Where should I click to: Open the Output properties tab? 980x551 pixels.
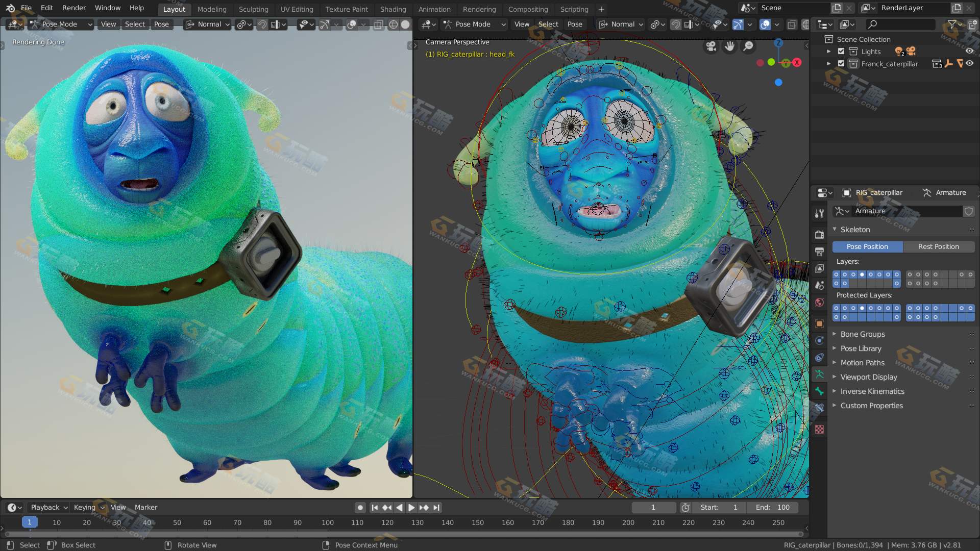(x=819, y=252)
